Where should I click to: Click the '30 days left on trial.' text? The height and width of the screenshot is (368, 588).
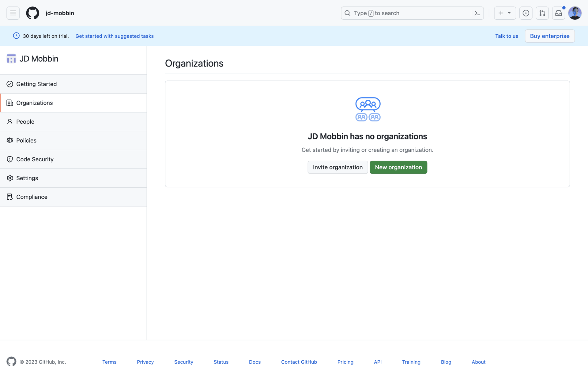(x=46, y=36)
